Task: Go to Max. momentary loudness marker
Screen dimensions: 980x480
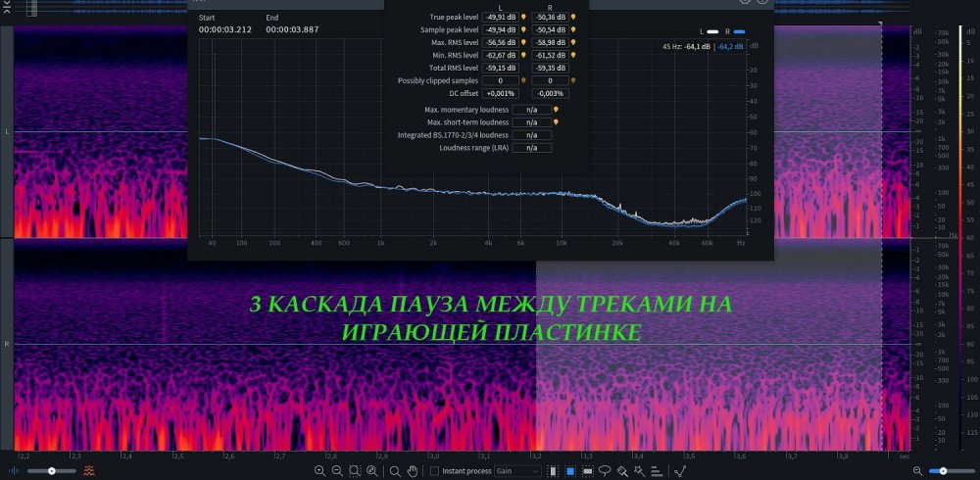Action: point(556,110)
